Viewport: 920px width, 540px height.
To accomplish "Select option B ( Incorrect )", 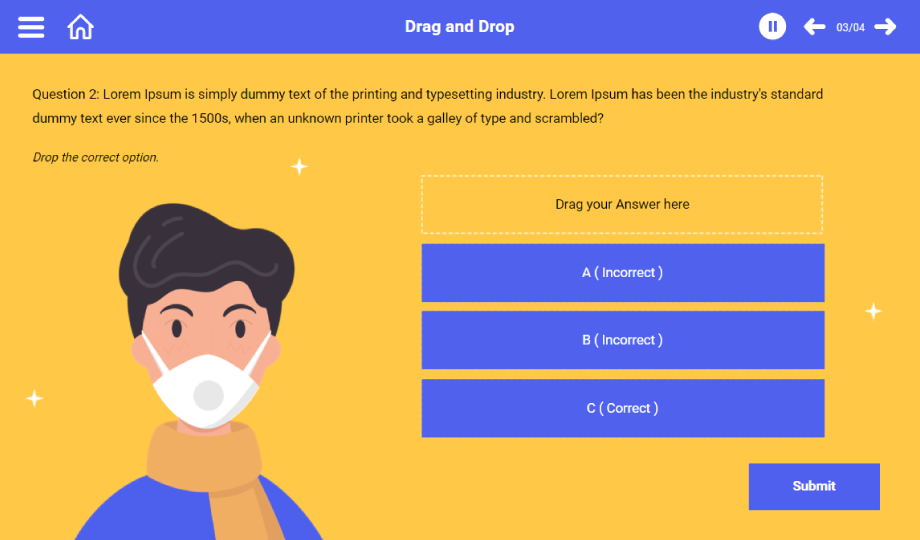I will [x=623, y=340].
